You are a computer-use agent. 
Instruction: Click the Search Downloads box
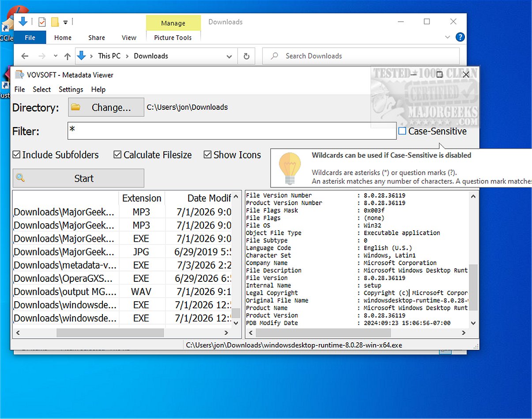click(361, 56)
